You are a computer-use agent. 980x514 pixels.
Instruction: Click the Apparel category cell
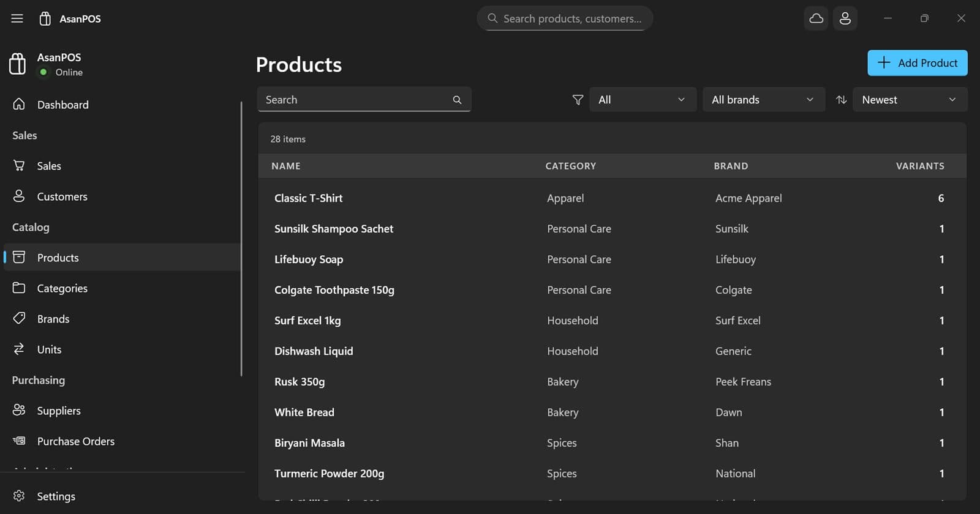click(565, 198)
